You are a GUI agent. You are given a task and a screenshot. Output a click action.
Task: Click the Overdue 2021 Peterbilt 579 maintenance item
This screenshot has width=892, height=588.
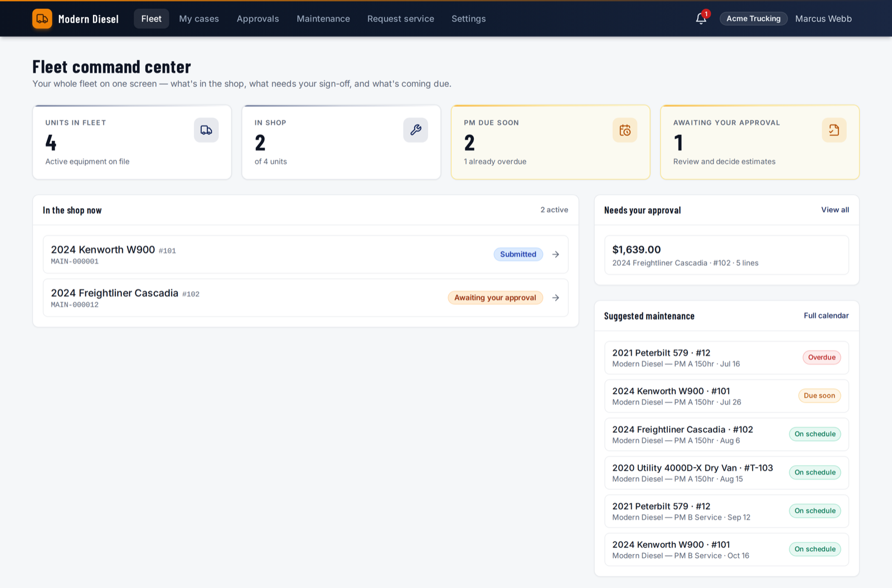click(726, 358)
